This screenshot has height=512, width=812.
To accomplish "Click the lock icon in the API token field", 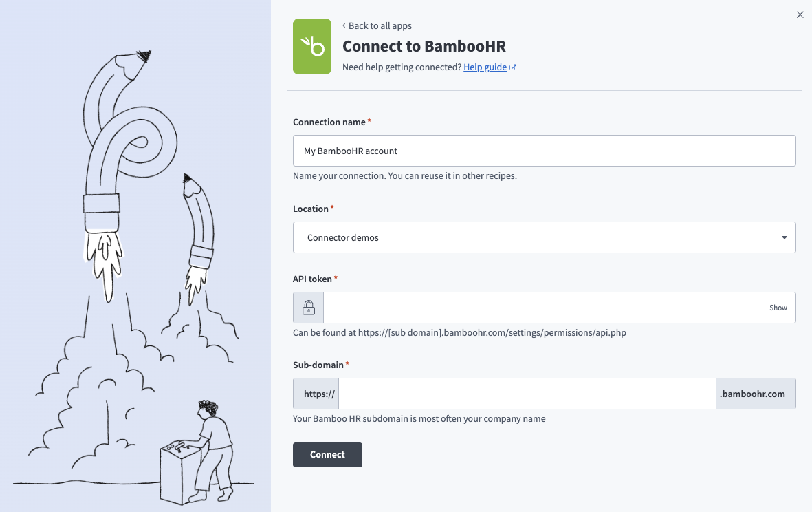I will pos(307,307).
